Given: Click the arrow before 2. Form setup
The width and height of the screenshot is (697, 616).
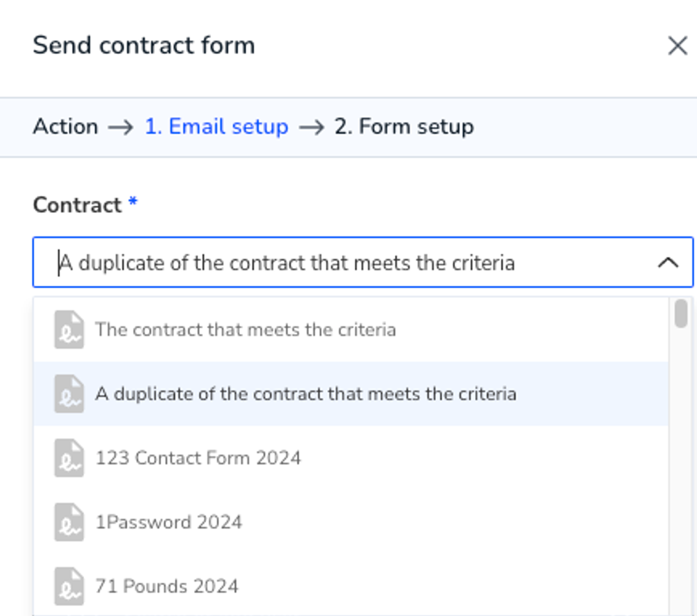Looking at the screenshot, I should pos(312,127).
